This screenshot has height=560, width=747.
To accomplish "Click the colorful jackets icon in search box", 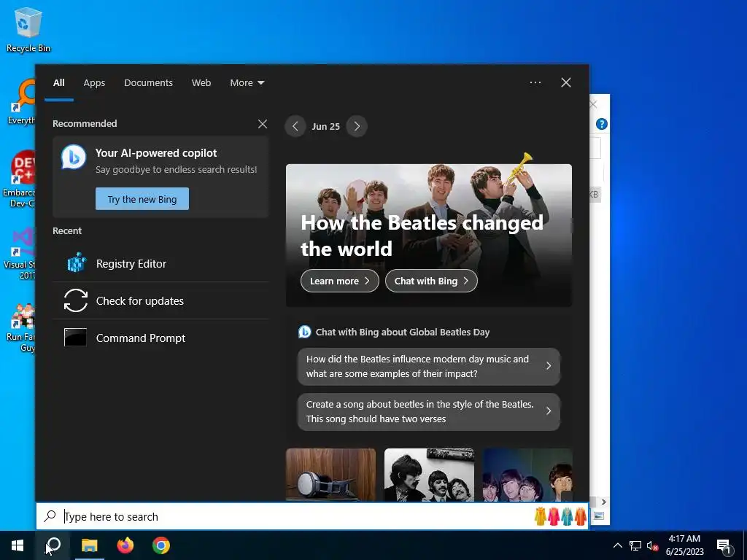I will [x=560, y=516].
